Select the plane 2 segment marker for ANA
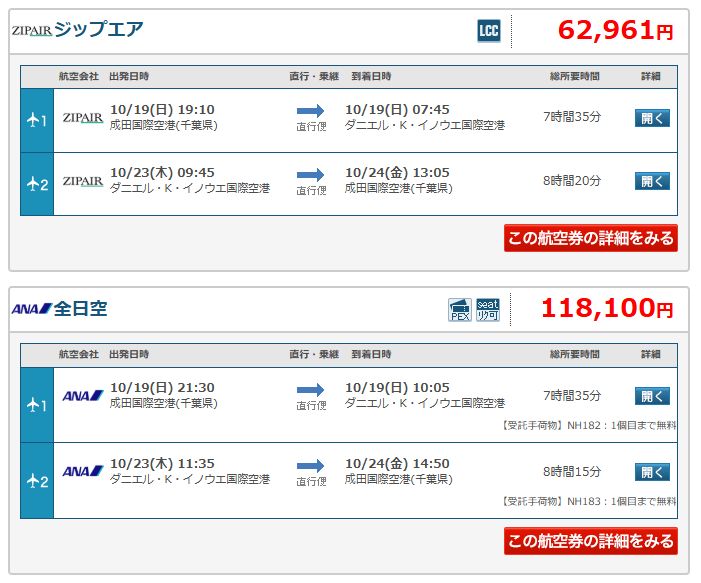 tap(37, 481)
